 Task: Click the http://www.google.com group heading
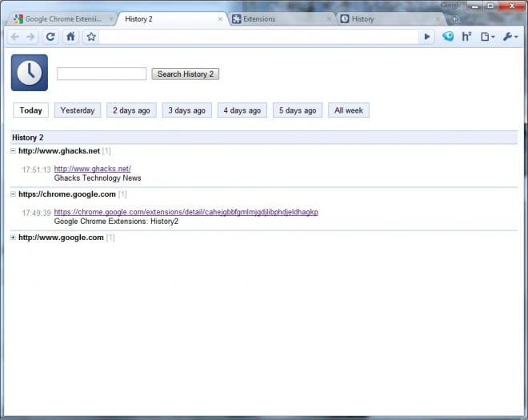click(x=61, y=238)
